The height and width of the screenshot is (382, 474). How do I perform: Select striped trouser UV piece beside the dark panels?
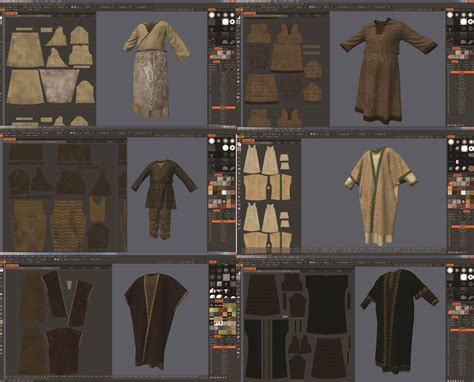point(69,226)
